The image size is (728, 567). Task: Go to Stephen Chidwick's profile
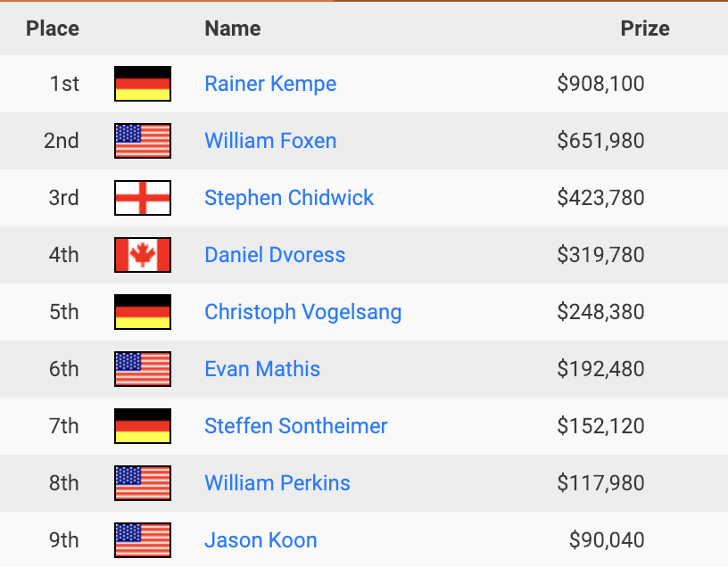pos(289,198)
